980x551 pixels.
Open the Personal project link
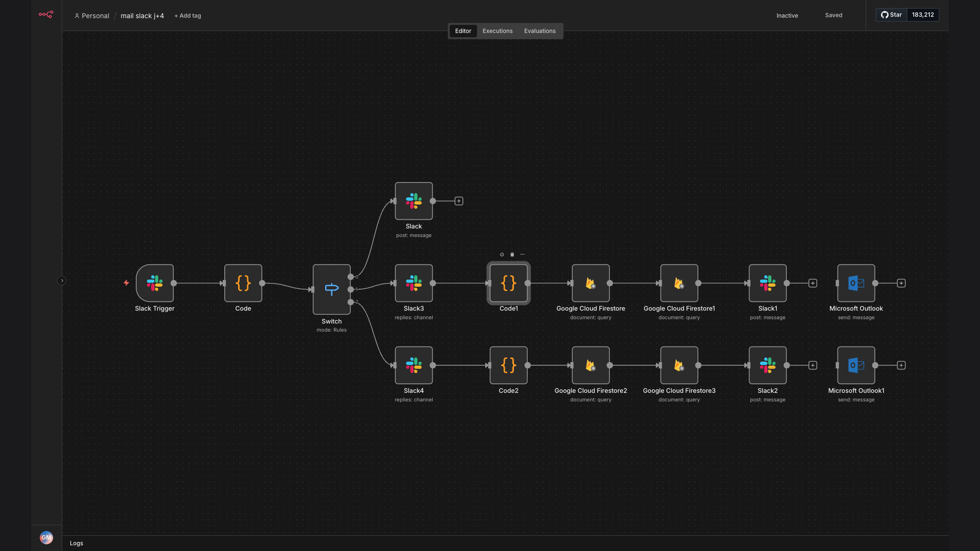[x=92, y=16]
